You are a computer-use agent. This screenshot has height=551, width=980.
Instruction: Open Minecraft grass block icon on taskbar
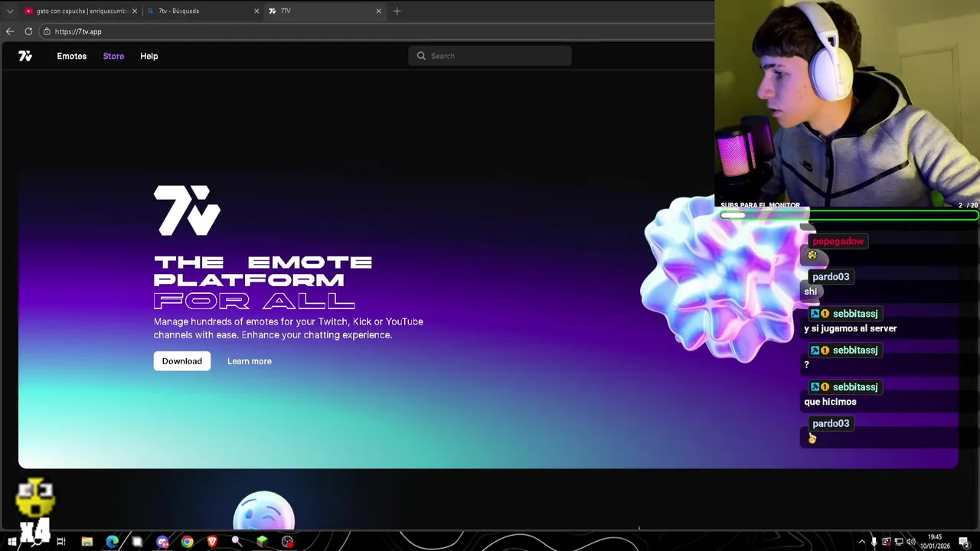pyautogui.click(x=262, y=542)
